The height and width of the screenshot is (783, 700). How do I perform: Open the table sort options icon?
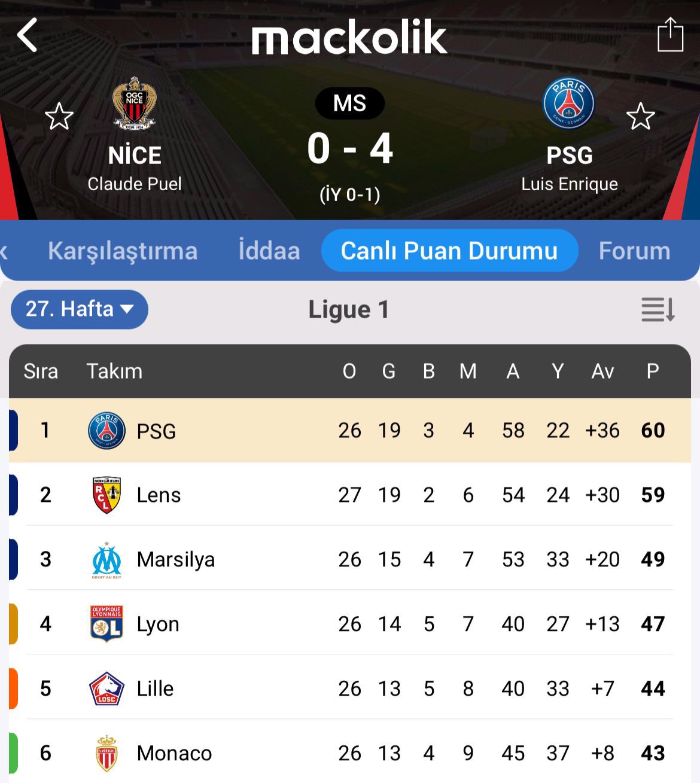tap(658, 309)
